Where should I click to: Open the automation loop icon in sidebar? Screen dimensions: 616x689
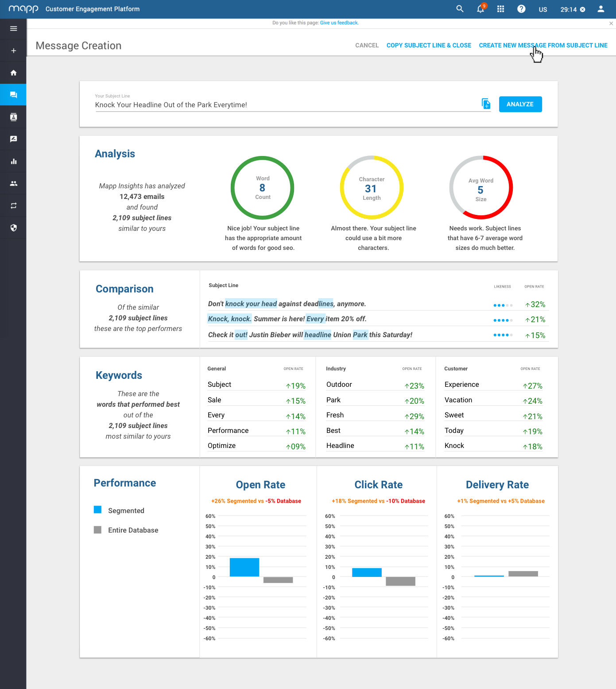click(13, 206)
